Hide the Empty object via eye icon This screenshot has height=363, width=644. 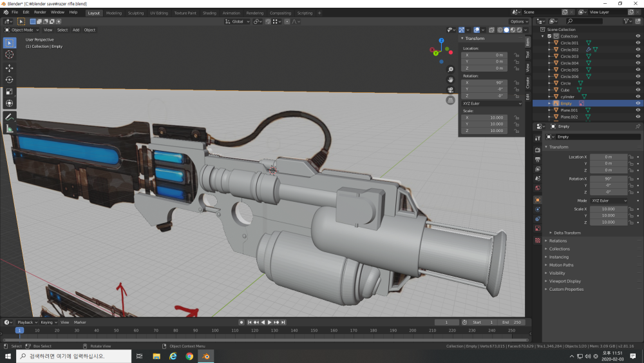tap(638, 103)
